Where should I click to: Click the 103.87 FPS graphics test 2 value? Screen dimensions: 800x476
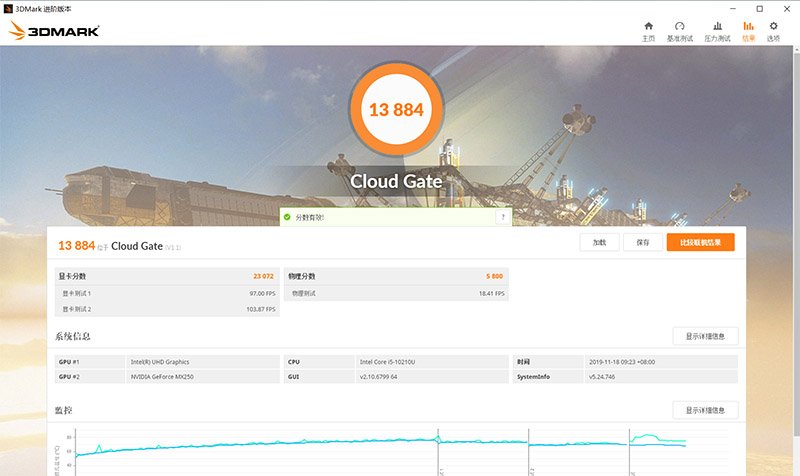261,309
